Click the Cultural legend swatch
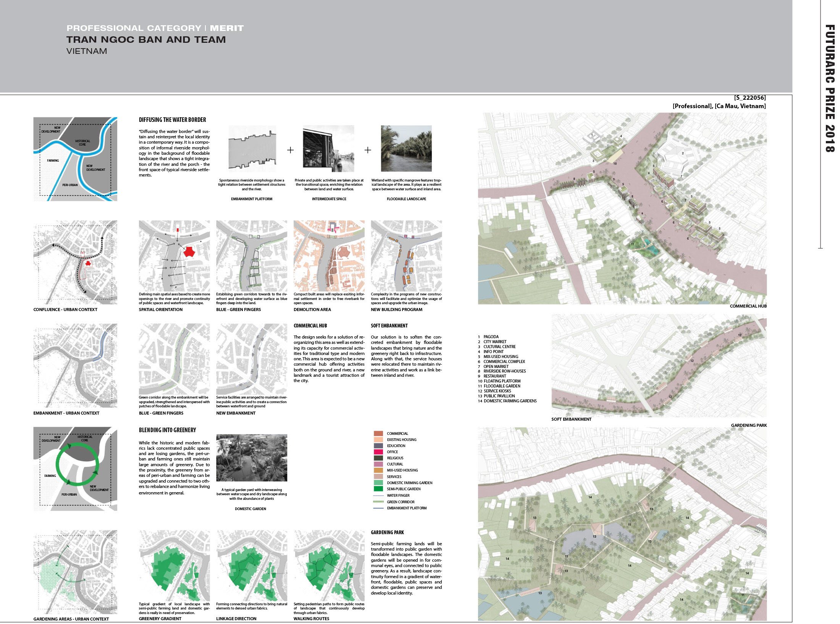 click(x=378, y=464)
